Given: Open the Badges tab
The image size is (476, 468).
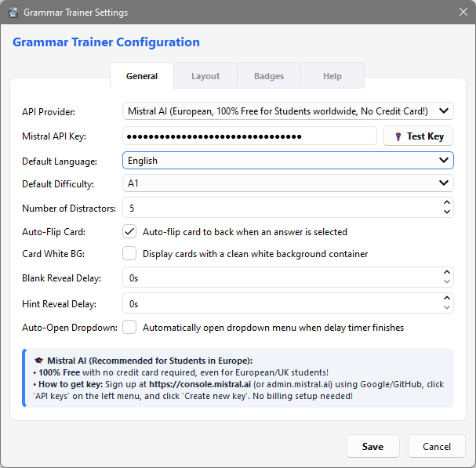Looking at the screenshot, I should pyautogui.click(x=269, y=76).
